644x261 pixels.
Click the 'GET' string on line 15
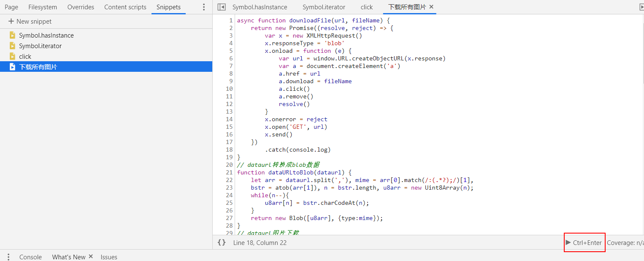pyautogui.click(x=298, y=127)
